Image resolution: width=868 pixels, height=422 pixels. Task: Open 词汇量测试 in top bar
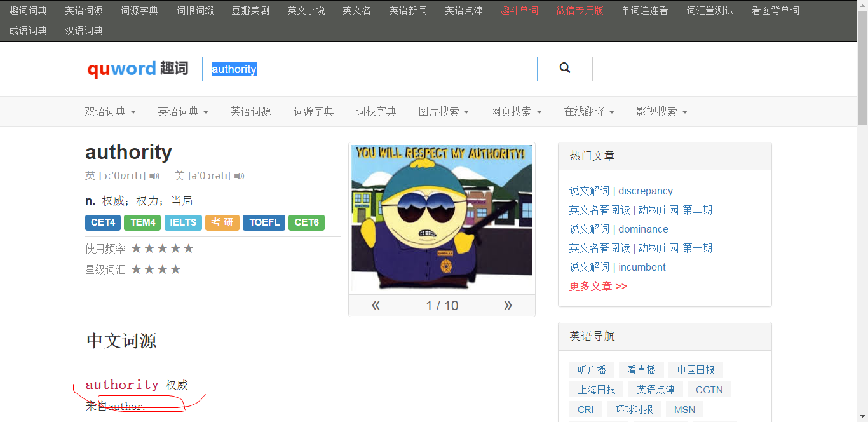point(710,10)
